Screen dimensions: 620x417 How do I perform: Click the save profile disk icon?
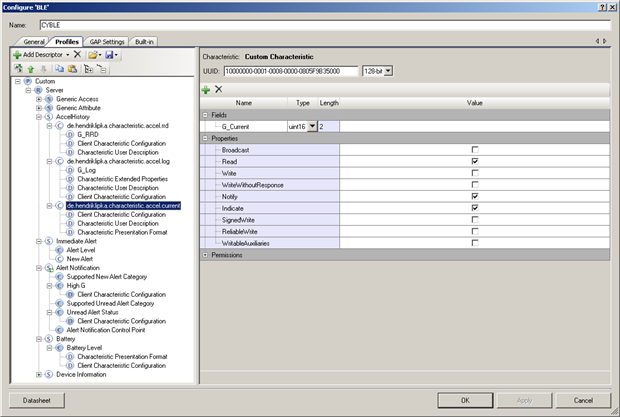[109, 54]
